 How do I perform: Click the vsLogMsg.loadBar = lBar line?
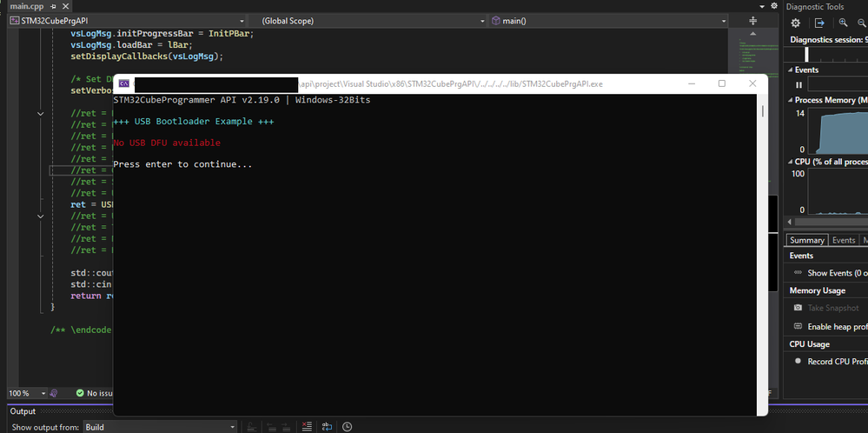[131, 45]
